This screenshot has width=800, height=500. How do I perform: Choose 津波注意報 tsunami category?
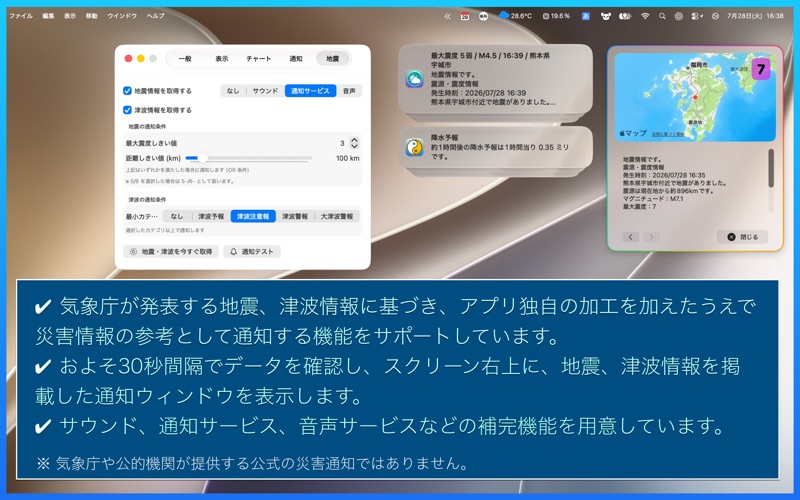[253, 216]
